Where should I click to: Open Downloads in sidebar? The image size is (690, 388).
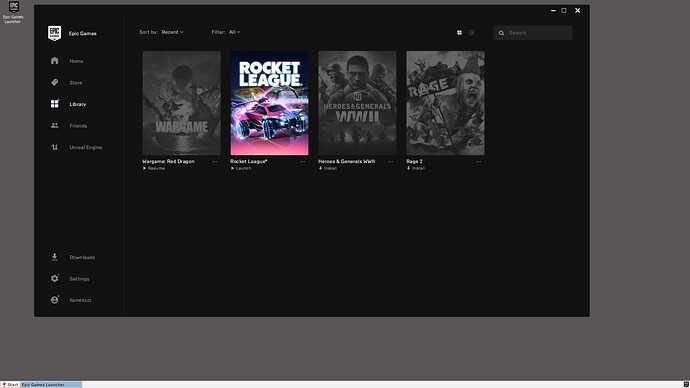click(x=82, y=257)
